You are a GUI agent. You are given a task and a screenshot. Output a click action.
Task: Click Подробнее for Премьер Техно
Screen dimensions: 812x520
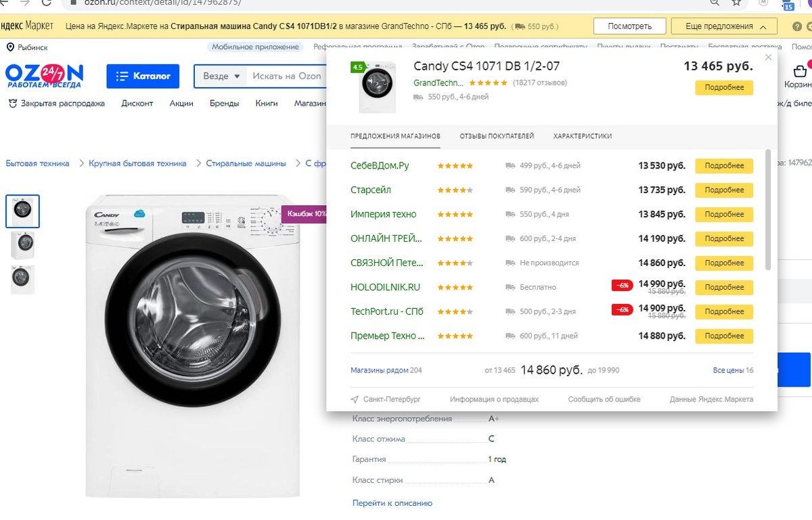tap(724, 336)
